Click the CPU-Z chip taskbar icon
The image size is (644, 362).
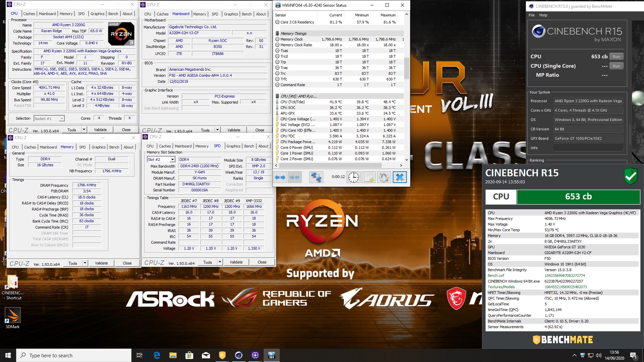tap(255, 355)
